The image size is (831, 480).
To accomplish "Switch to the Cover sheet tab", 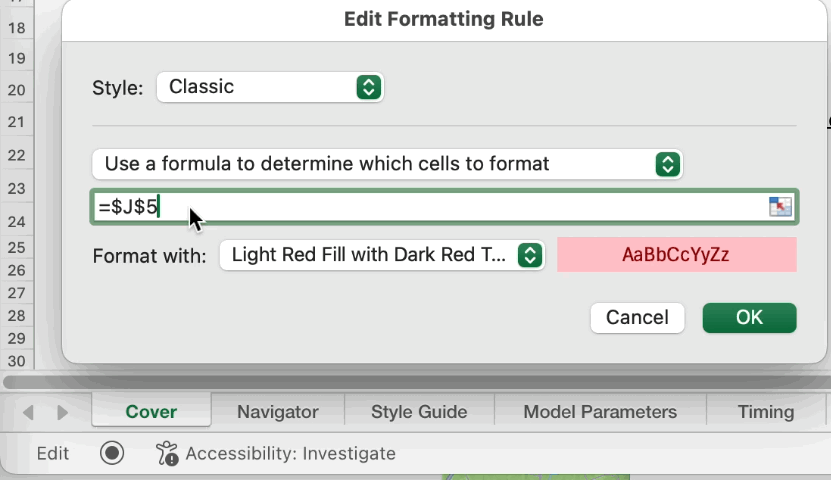I will (x=151, y=411).
